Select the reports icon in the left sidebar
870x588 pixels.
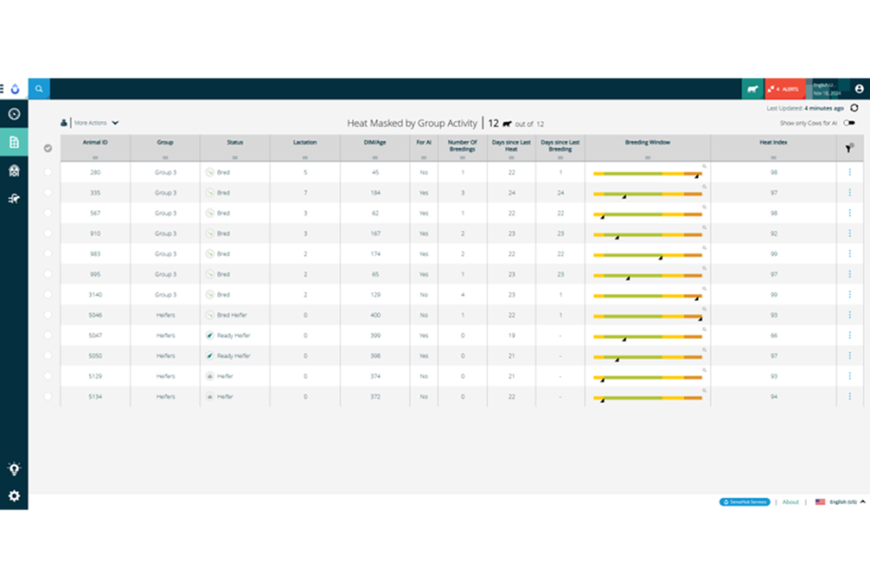coord(14,143)
